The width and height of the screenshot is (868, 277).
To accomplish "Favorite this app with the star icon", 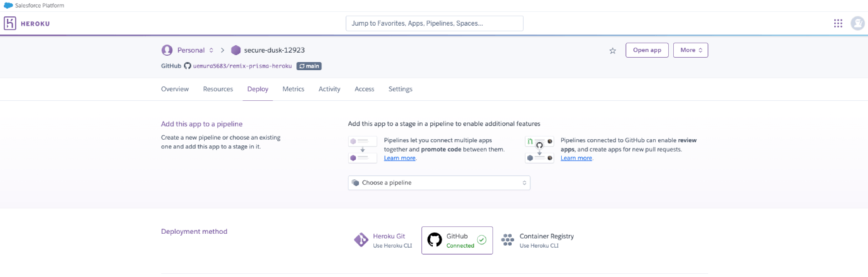I will (x=612, y=51).
